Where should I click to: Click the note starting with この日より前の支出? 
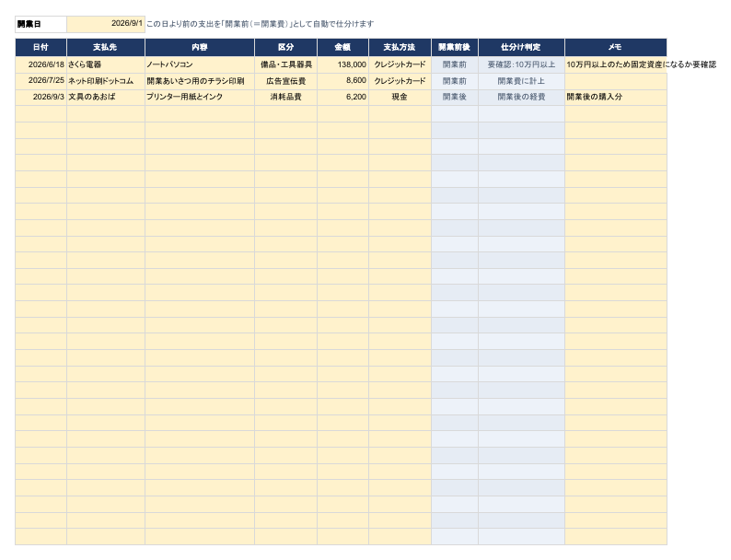261,24
